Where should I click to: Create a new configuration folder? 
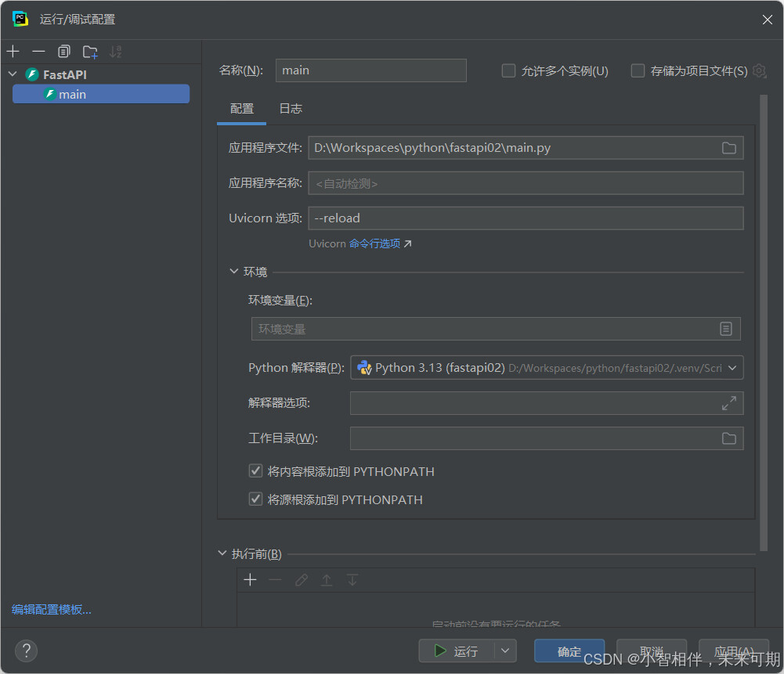pyautogui.click(x=90, y=52)
